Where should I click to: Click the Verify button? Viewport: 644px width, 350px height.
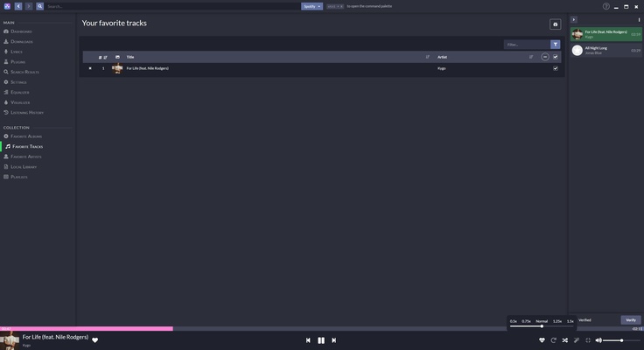631,320
